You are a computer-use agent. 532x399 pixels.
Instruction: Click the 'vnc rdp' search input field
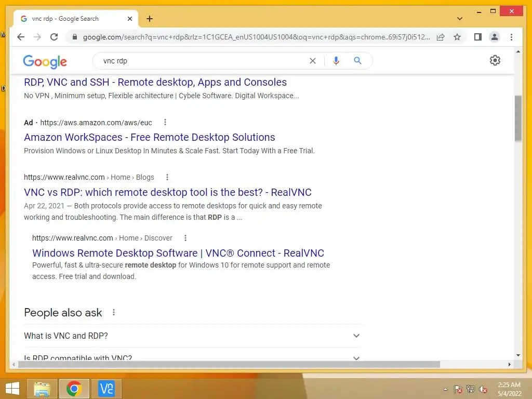(204, 61)
